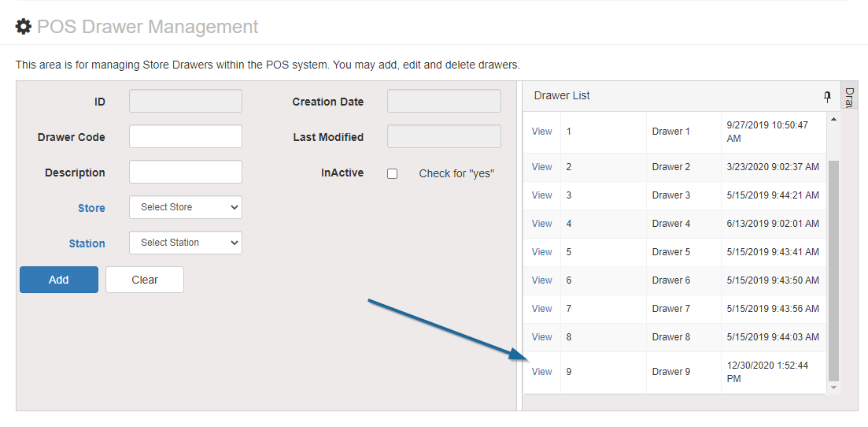The height and width of the screenshot is (427, 868).
Task: Click the Last Modified field
Action: tap(444, 136)
